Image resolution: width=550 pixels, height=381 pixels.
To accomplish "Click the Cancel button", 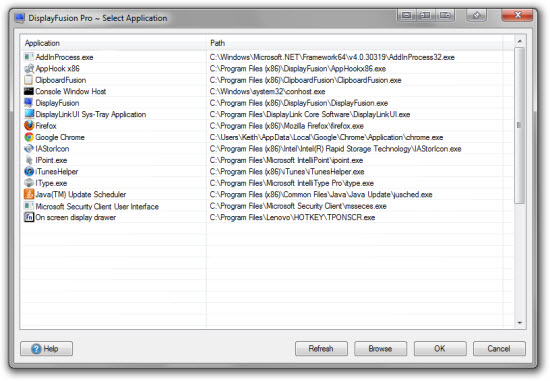I will coord(499,349).
